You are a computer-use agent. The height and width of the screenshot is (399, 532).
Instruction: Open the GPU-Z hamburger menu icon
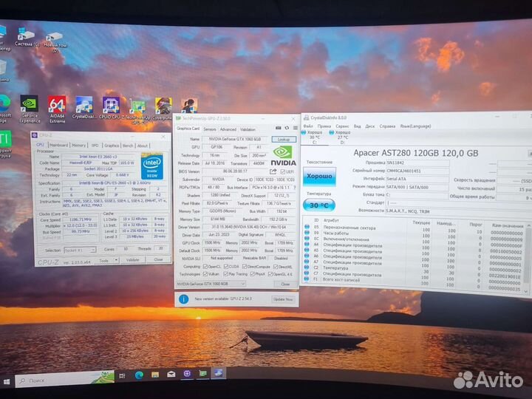pyautogui.click(x=295, y=128)
